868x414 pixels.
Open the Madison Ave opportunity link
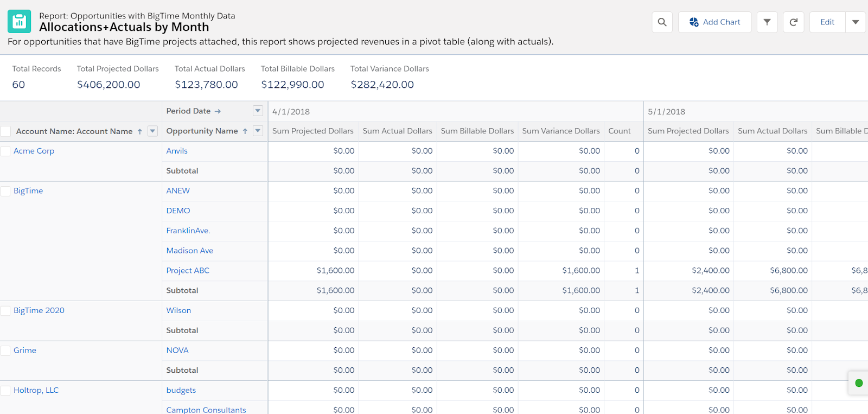[x=190, y=251]
